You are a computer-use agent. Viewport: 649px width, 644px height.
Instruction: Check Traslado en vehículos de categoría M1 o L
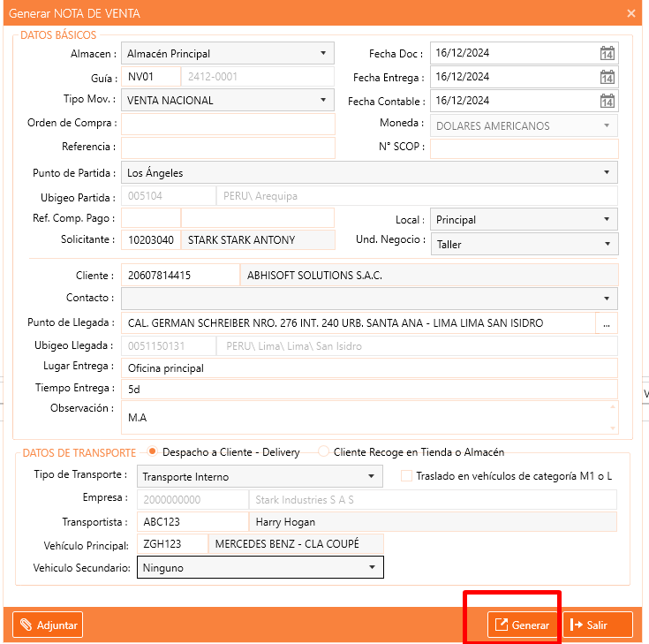[406, 476]
